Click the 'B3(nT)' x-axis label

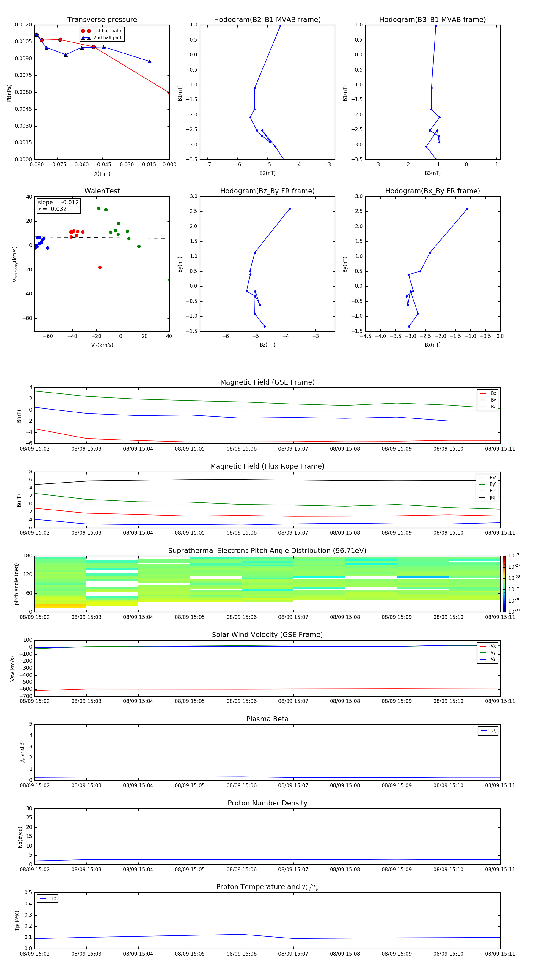click(432, 173)
